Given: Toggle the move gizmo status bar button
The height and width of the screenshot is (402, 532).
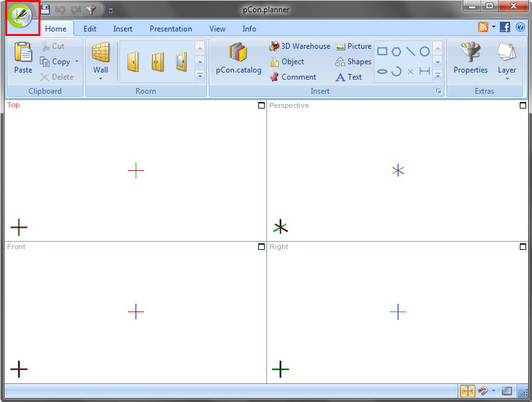Looking at the screenshot, I should 468,391.
